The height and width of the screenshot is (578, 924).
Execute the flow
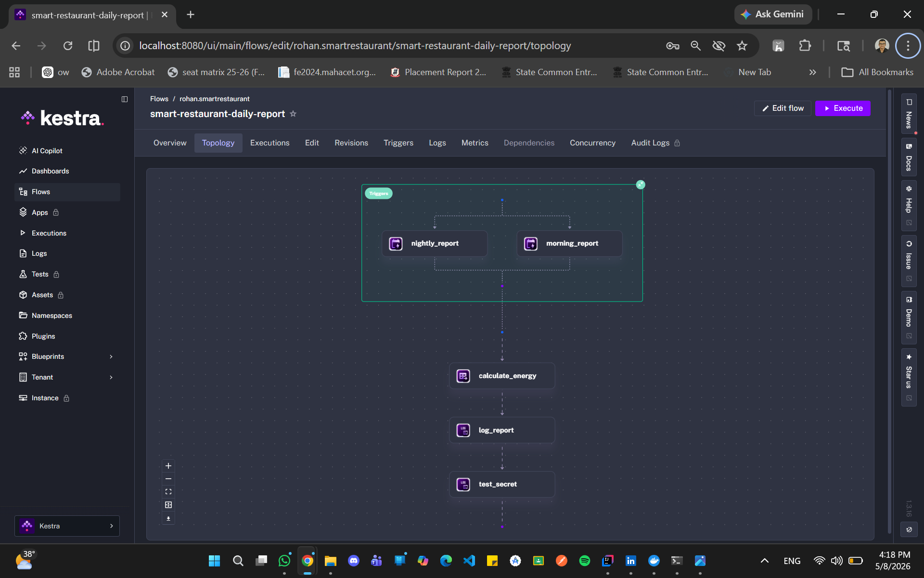[x=843, y=108]
